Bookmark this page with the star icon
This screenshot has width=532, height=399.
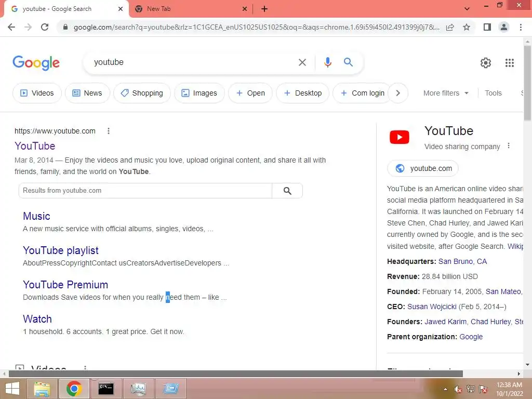pyautogui.click(x=467, y=27)
